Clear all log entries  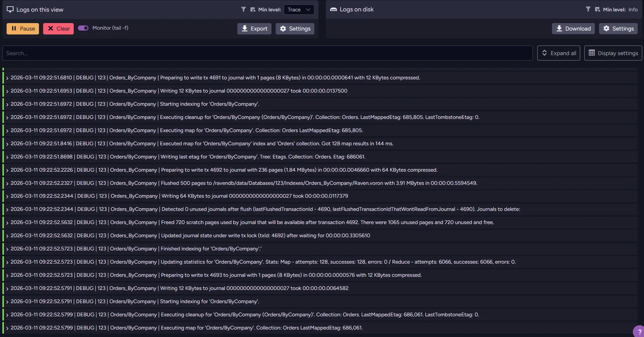[x=58, y=29]
